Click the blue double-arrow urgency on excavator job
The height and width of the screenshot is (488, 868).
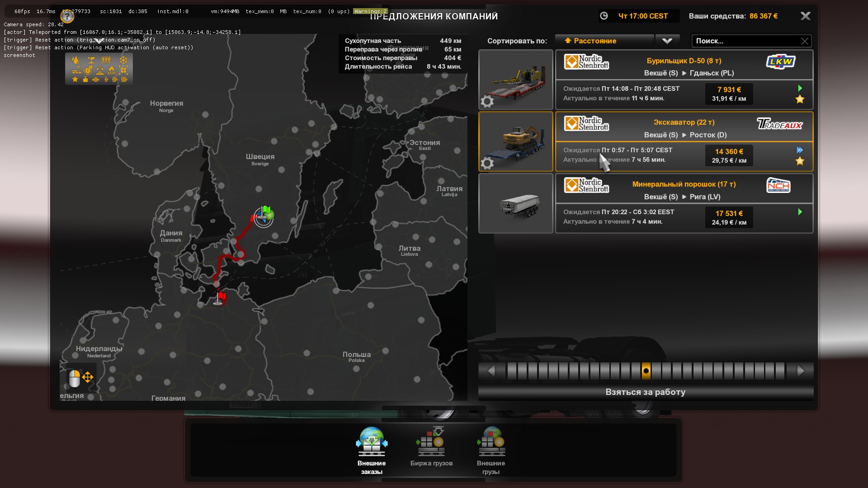pyautogui.click(x=800, y=150)
